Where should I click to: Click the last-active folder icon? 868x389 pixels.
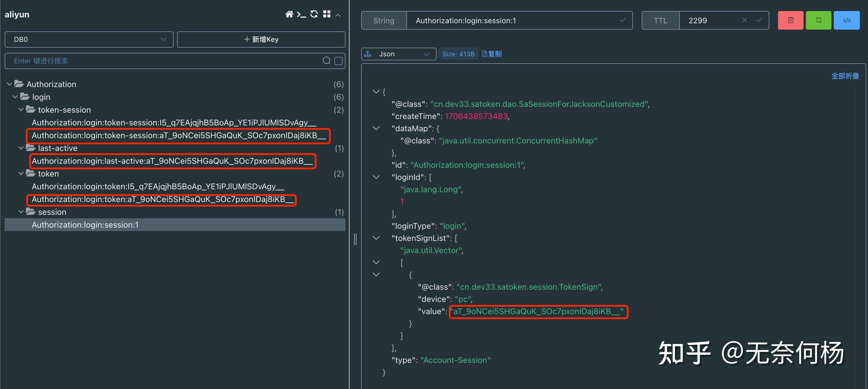point(30,148)
